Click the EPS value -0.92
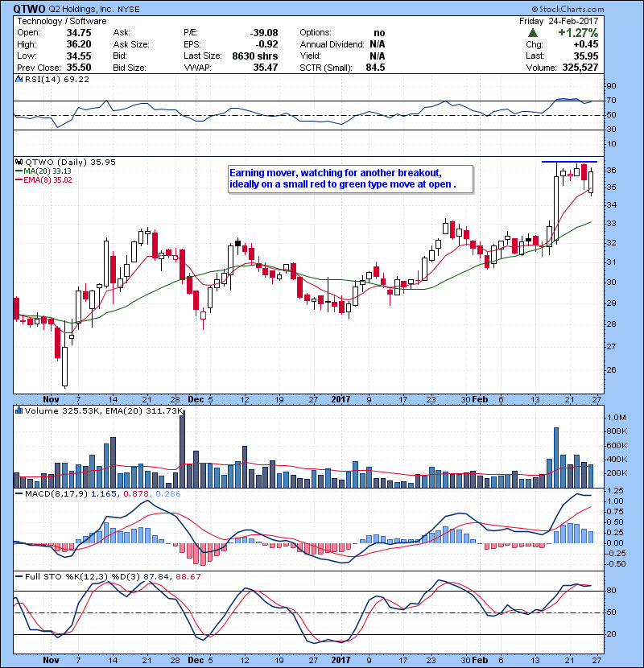Viewport: 644px width, 668px height. pos(266,44)
